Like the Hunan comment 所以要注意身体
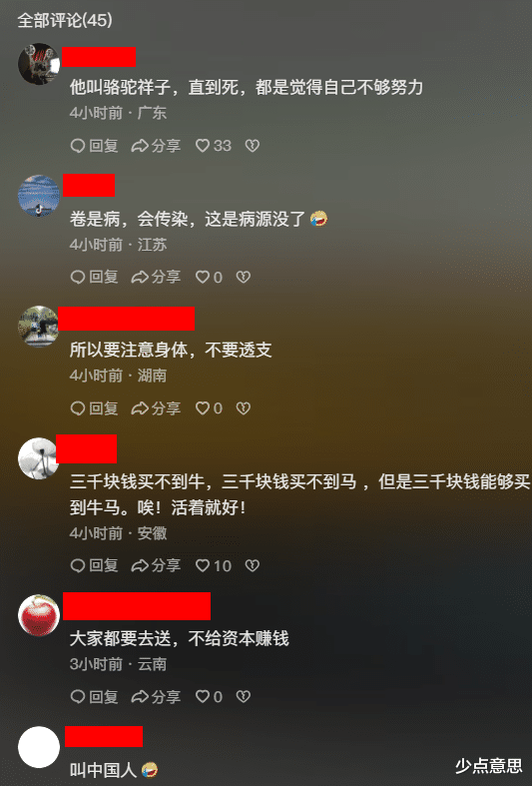The image size is (532, 786). [x=209, y=408]
